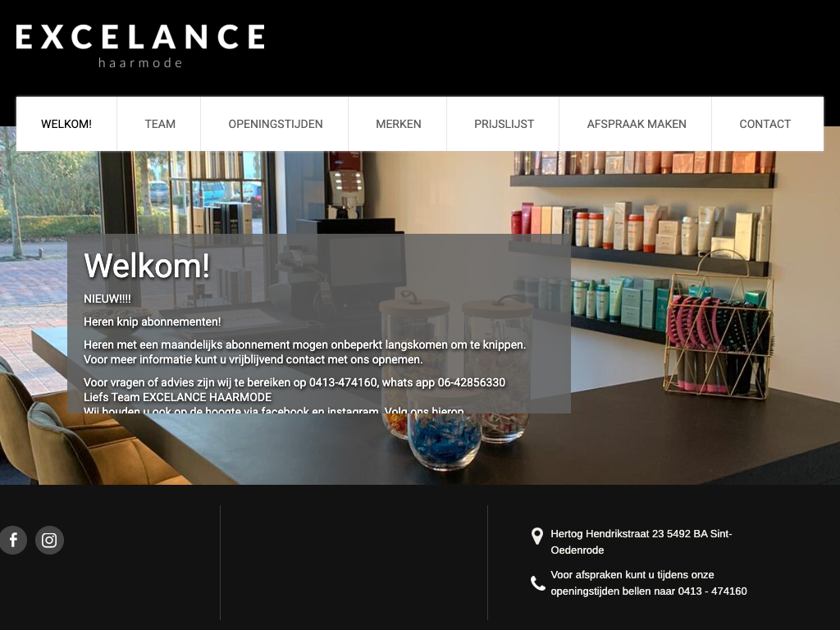840x630 pixels.
Task: Navigate to the CONTACT page
Action: point(765,125)
